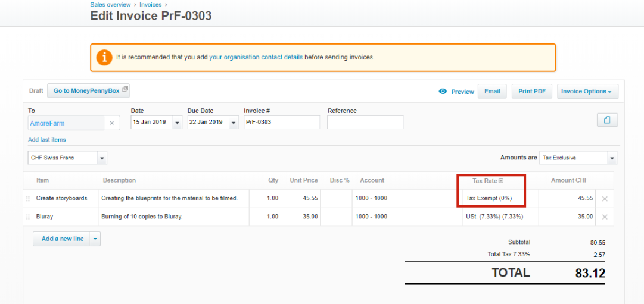Click the document copy icon button
The width and height of the screenshot is (644, 304).
608,120
